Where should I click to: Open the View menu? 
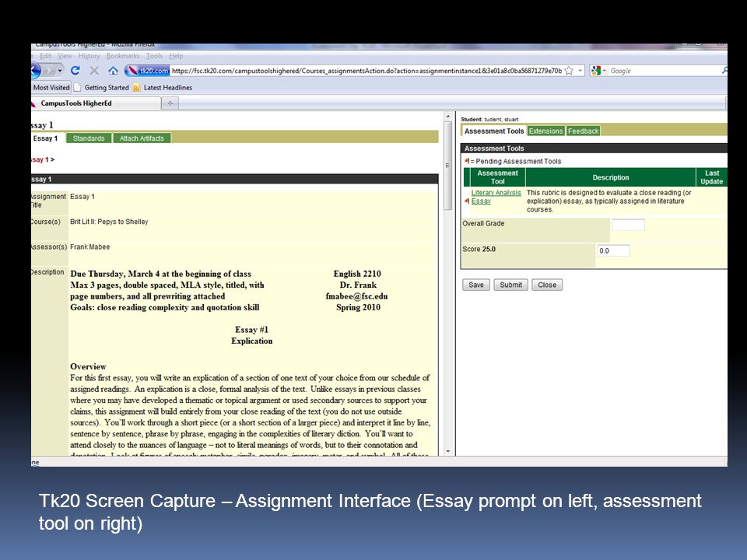pos(65,56)
